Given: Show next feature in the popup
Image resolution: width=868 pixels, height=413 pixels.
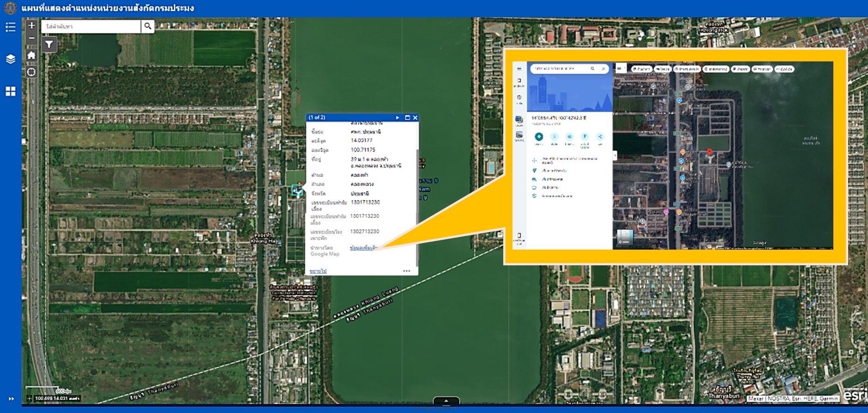Looking at the screenshot, I should pyautogui.click(x=398, y=118).
